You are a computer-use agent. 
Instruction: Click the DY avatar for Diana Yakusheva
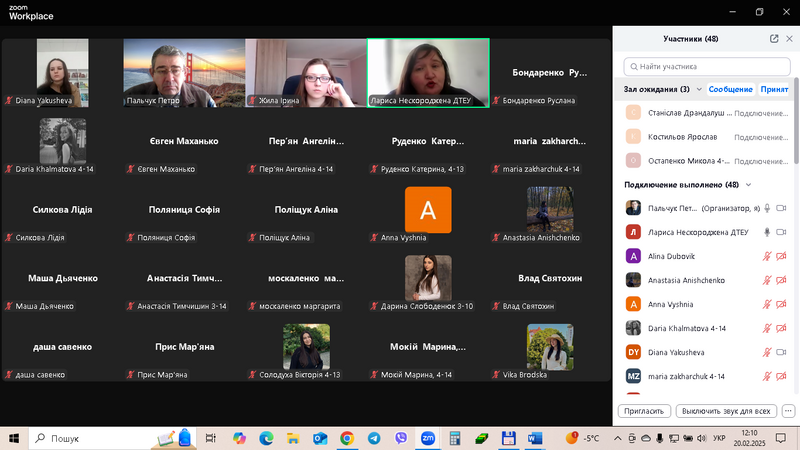point(633,352)
